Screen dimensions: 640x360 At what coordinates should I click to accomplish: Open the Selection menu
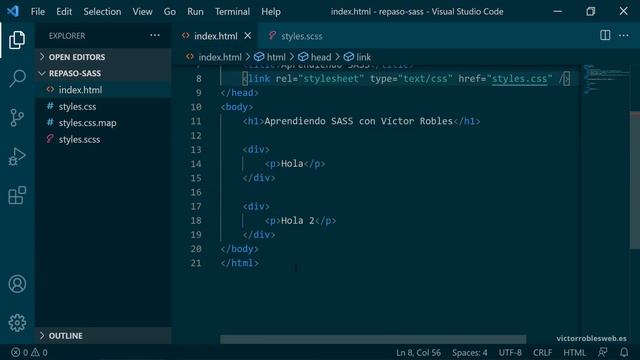(102, 11)
